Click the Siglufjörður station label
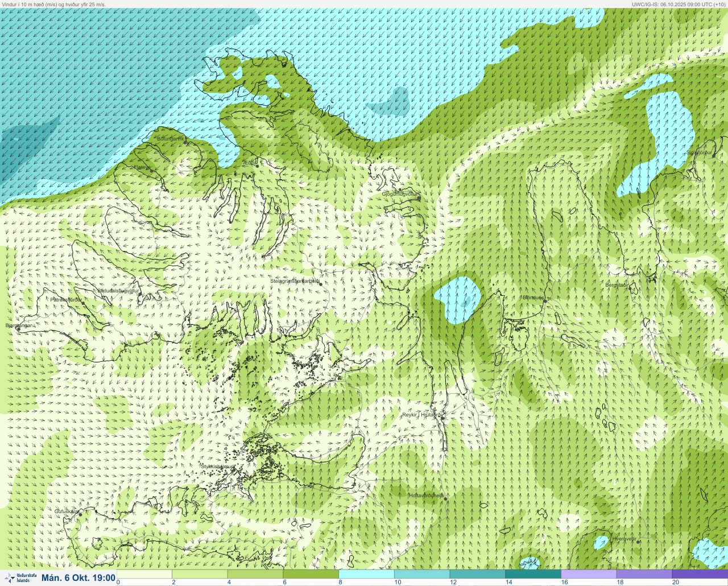The image size is (728, 586). coord(699,152)
